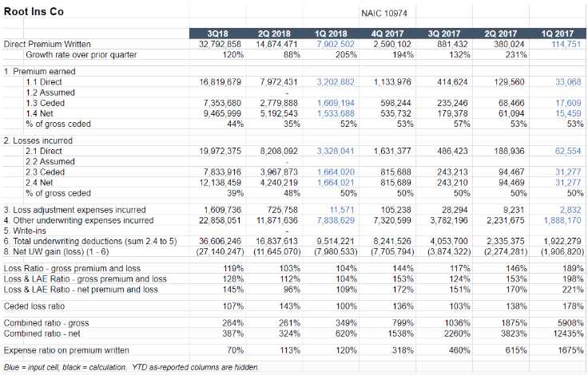Click the 32,792,858 direct premium value
Viewport: 588px width, 375px height.
(220, 44)
